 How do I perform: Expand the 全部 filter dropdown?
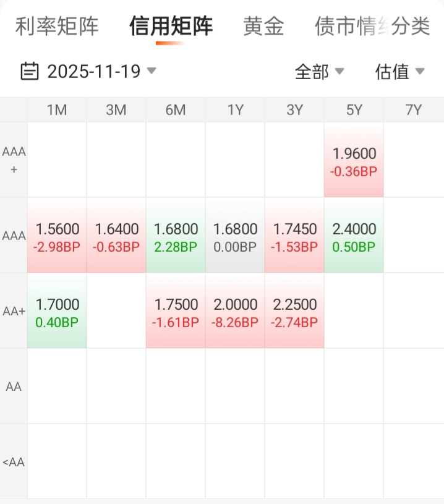(319, 72)
